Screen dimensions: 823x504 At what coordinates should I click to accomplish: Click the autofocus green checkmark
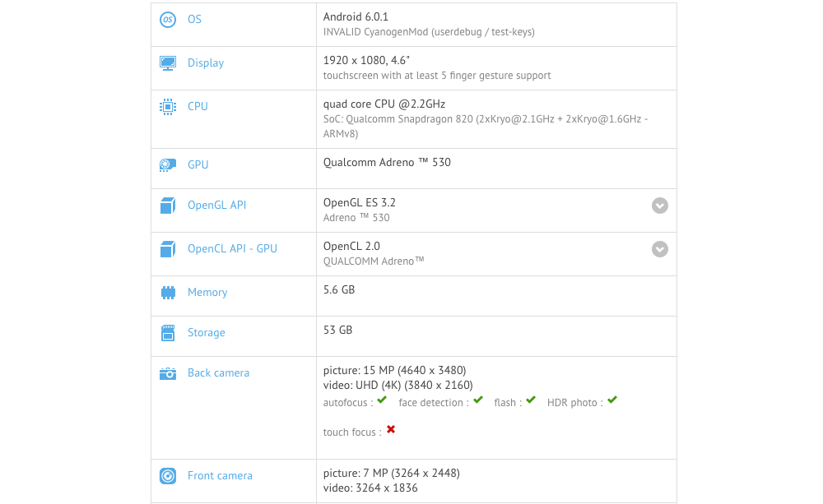381,400
